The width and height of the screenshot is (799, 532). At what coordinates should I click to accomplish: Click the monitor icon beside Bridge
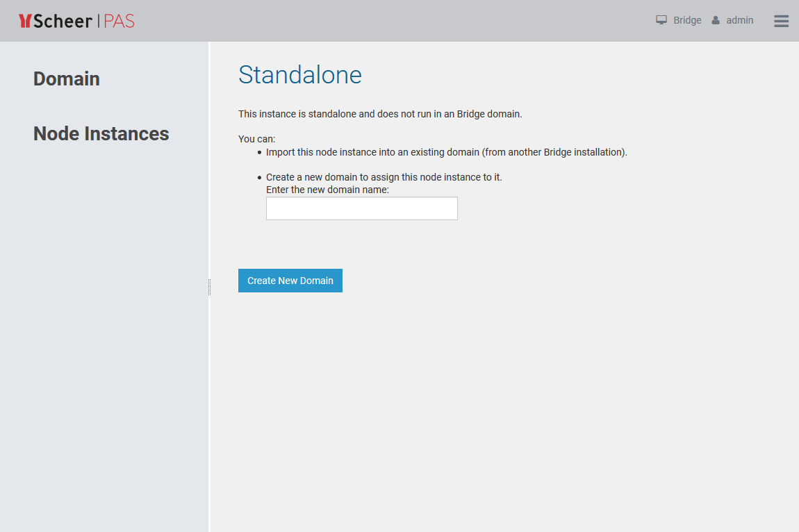click(661, 20)
